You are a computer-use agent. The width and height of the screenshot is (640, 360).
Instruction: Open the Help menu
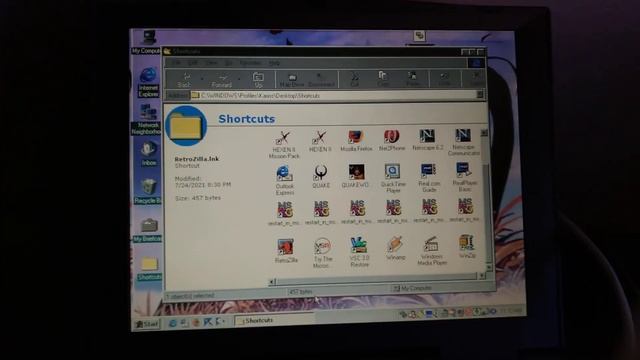274,62
